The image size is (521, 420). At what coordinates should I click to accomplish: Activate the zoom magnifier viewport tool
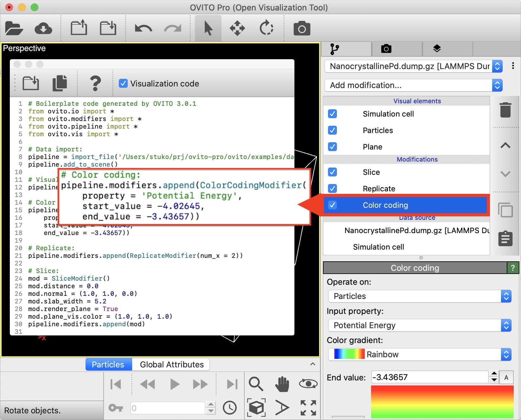click(256, 384)
